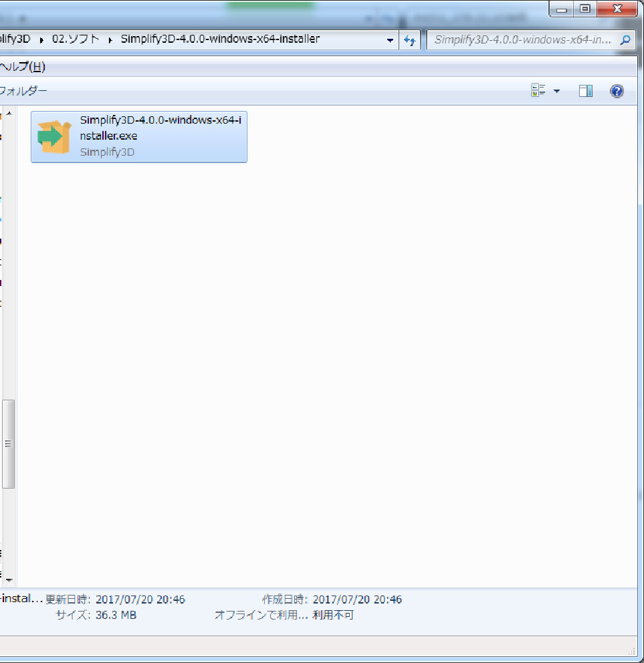
Task: Toggle the preview pane icon
Action: click(x=585, y=91)
